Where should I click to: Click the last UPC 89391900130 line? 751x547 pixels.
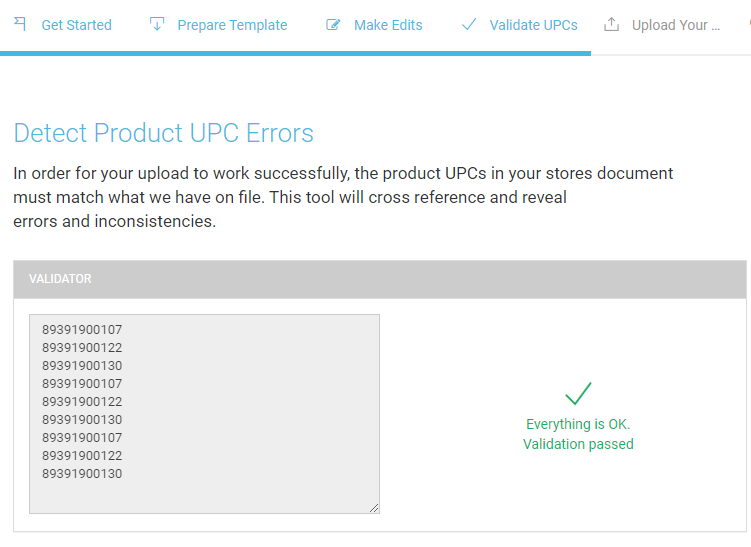coord(82,474)
